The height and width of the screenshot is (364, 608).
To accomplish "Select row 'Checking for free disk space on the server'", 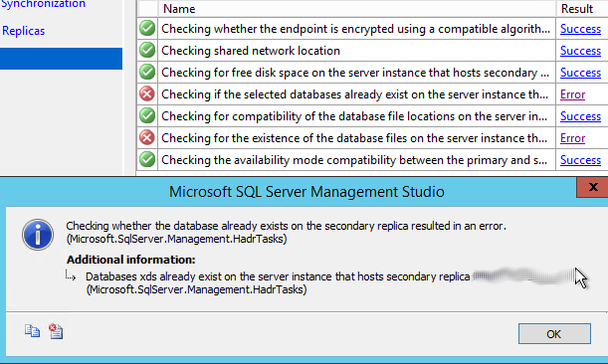I will point(372,73).
